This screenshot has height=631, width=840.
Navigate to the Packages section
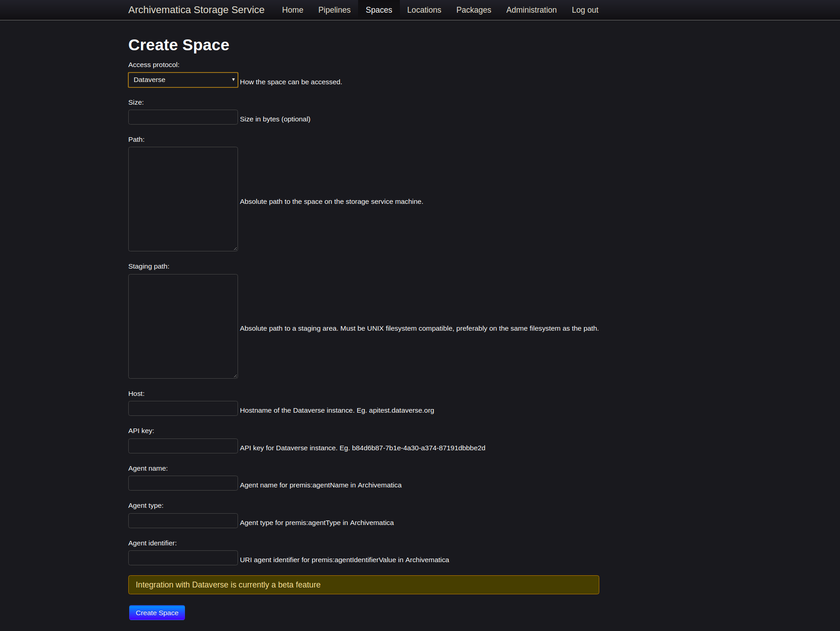coord(473,10)
